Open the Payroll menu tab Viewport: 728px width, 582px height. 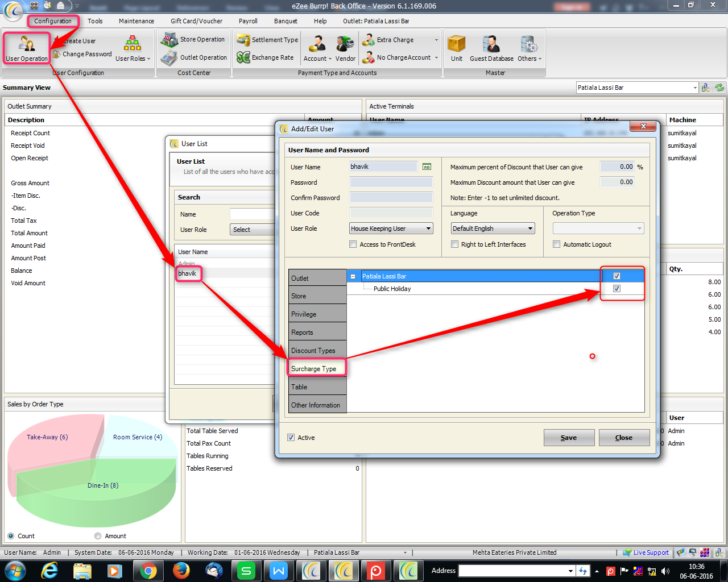[248, 21]
